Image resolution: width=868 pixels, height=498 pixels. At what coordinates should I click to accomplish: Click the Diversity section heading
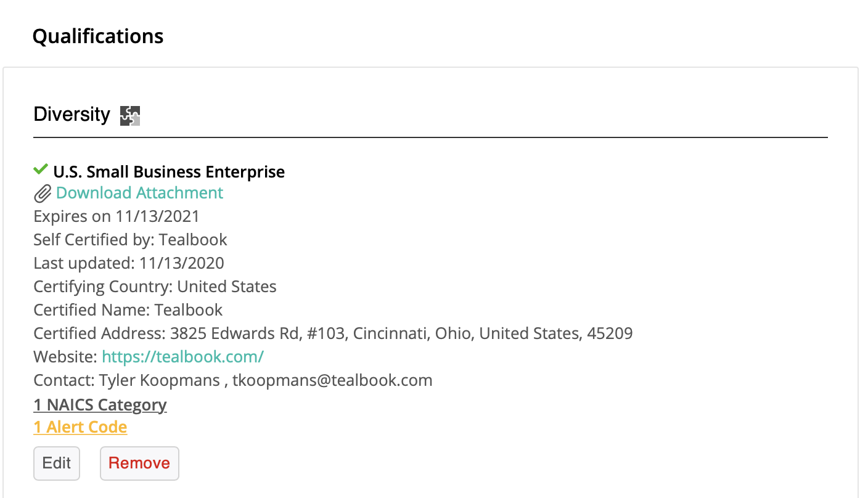(72, 115)
